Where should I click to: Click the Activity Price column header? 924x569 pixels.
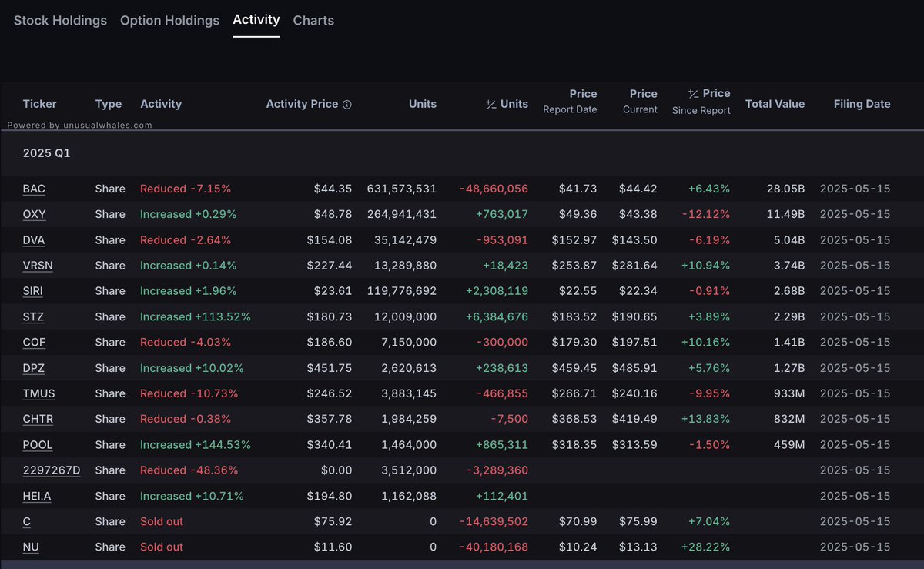pos(302,104)
